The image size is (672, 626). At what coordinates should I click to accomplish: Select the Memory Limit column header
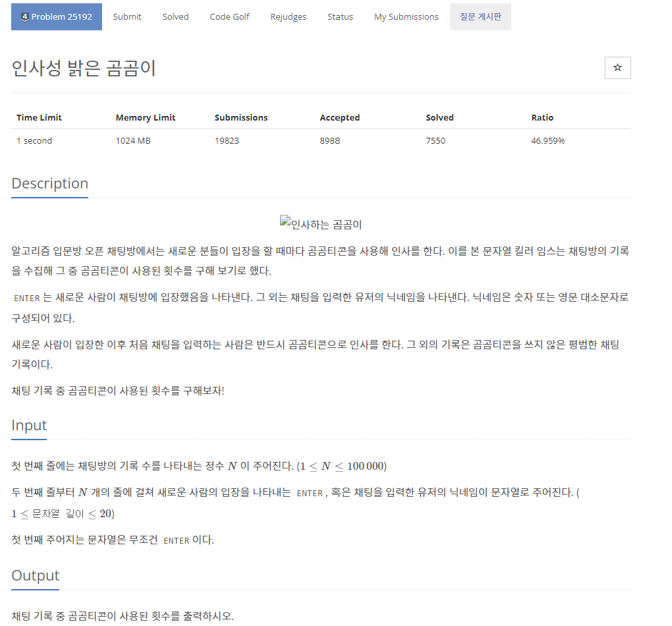tap(146, 117)
